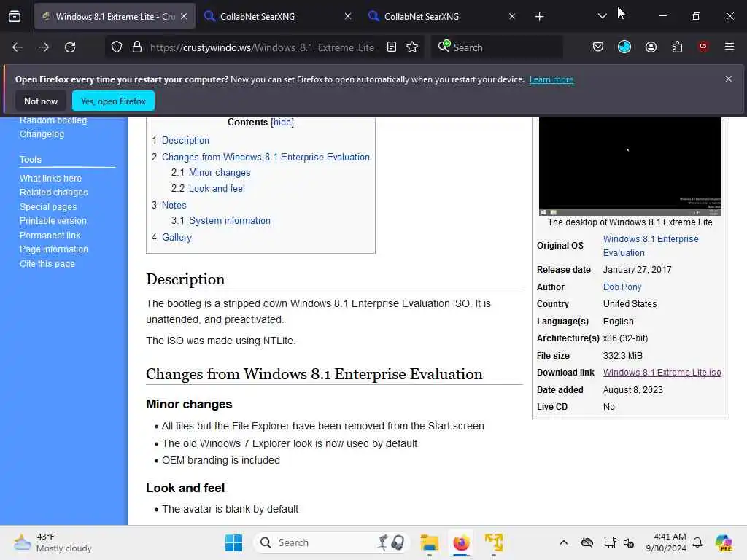This screenshot has height=560, width=747.
Task: Click the browser Search box
Action: tap(496, 47)
